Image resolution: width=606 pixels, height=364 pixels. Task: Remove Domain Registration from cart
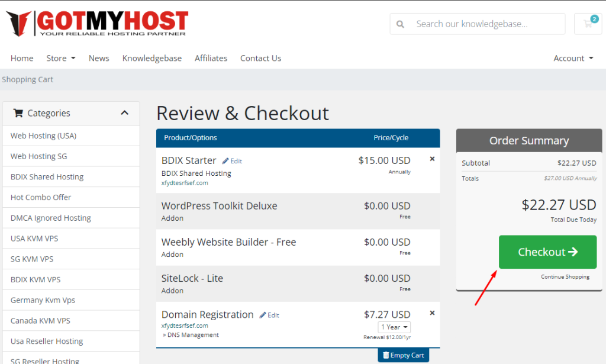pos(432,313)
